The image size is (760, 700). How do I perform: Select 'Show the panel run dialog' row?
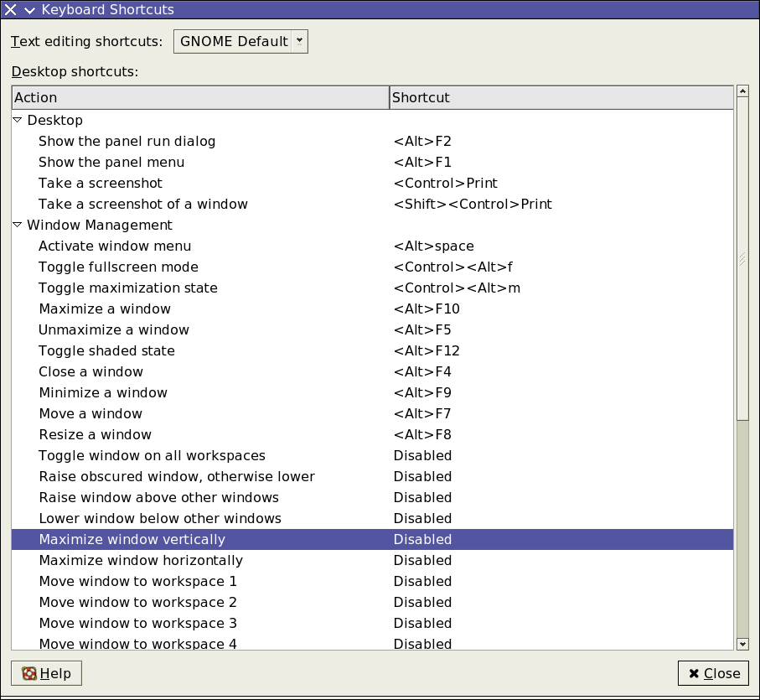point(372,141)
